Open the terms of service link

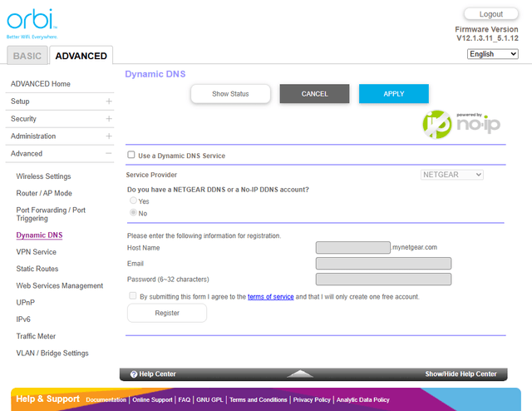[270, 296]
